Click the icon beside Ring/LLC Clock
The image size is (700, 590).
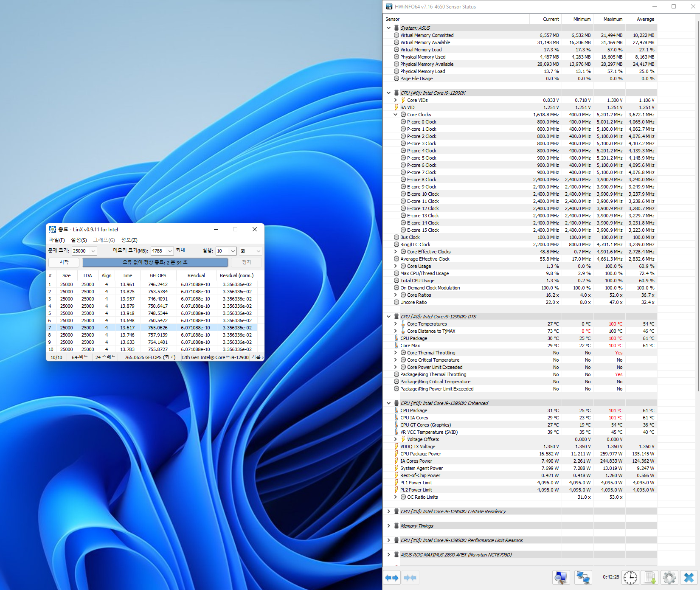click(396, 244)
